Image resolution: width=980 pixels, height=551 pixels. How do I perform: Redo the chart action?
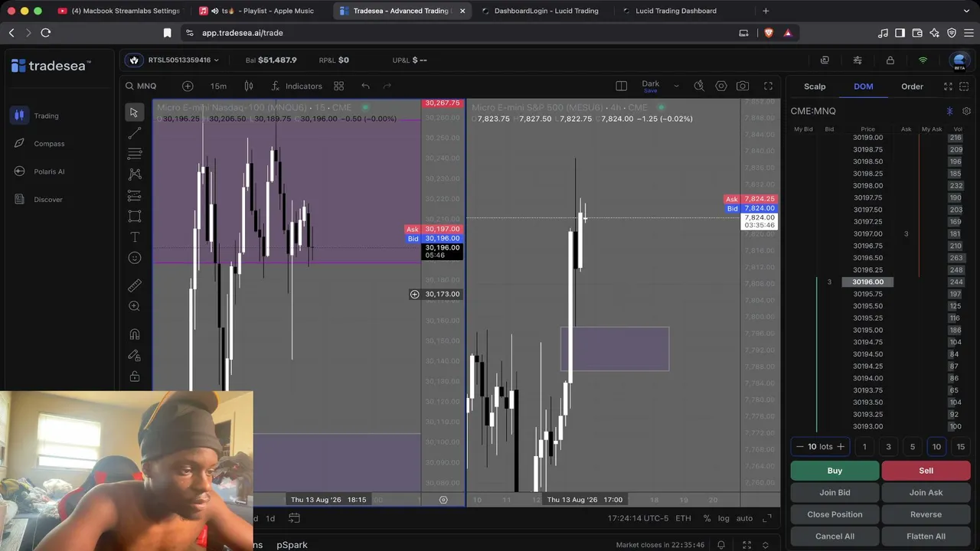[387, 86]
